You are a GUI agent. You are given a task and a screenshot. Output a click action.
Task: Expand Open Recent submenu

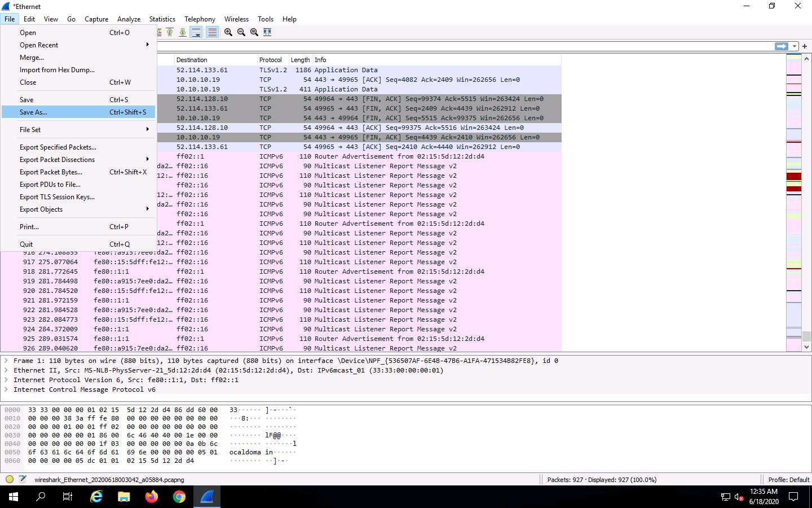pos(79,45)
